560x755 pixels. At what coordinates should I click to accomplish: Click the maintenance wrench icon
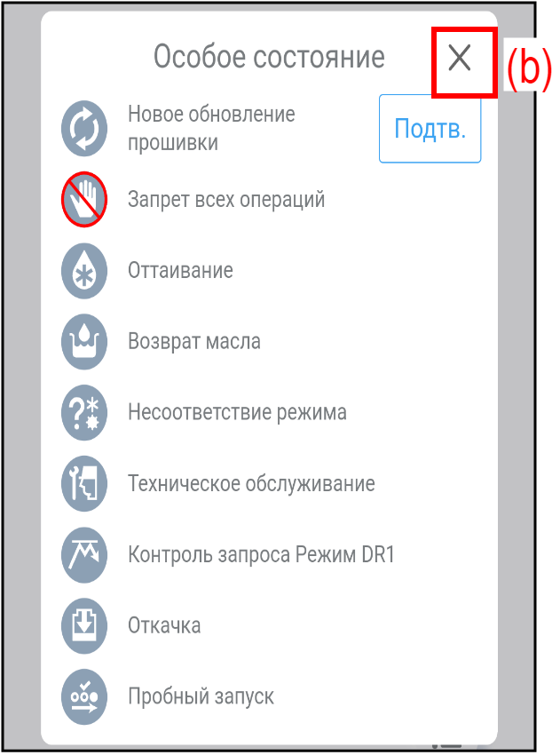coord(84,483)
